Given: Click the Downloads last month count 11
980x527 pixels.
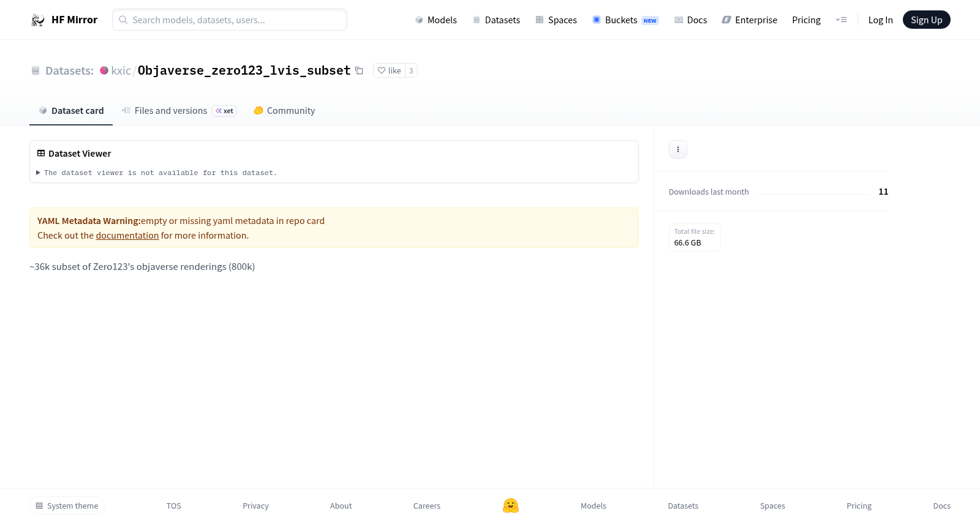Looking at the screenshot, I should click(883, 192).
